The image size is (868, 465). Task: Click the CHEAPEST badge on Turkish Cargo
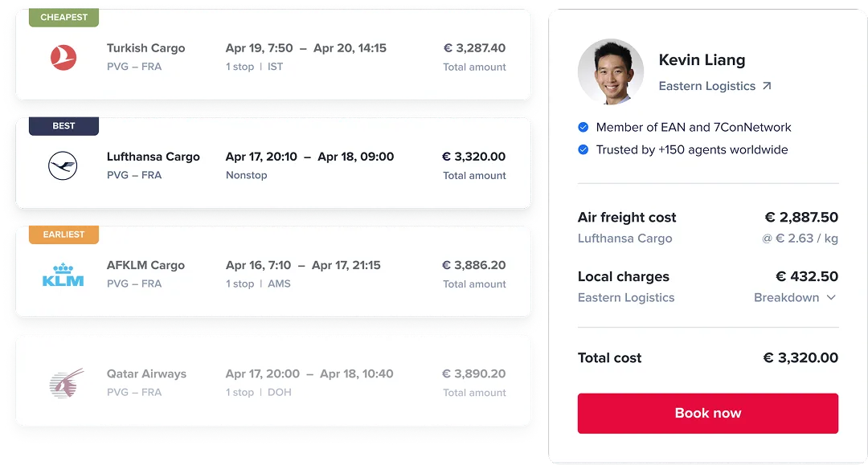coord(63,17)
